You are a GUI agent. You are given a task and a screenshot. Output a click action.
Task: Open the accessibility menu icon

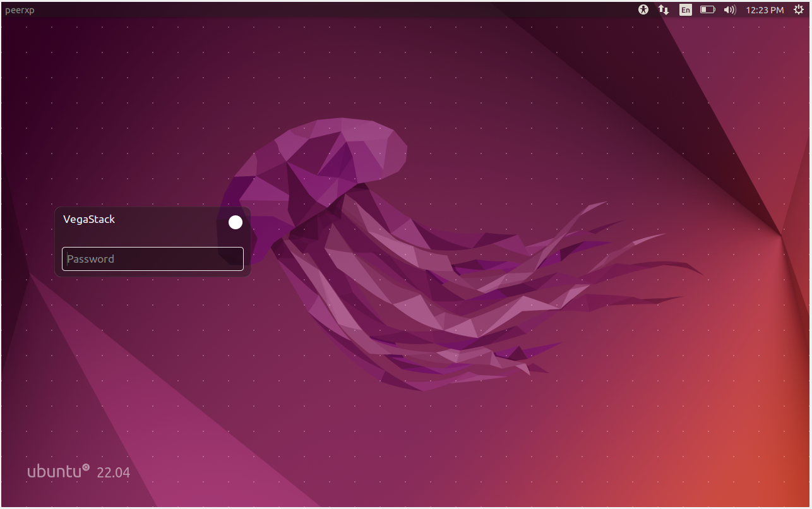643,9
